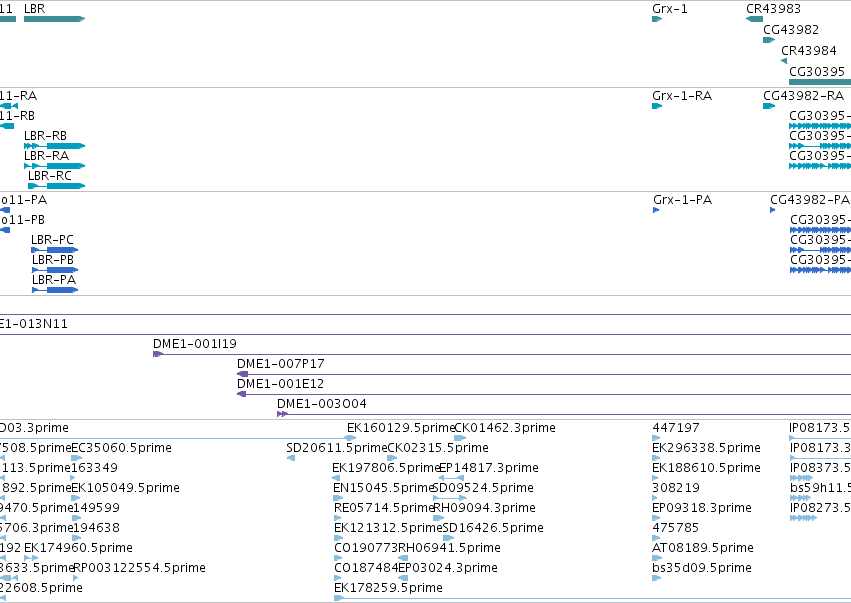The width and height of the screenshot is (851, 603).
Task: Select the LBR-RA transcript
Action: (54, 166)
